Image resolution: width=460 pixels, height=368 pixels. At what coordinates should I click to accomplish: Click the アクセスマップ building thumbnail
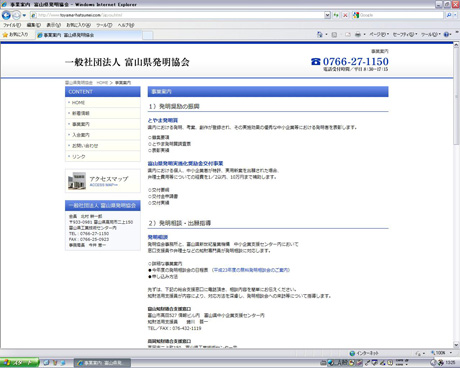tap(77, 181)
